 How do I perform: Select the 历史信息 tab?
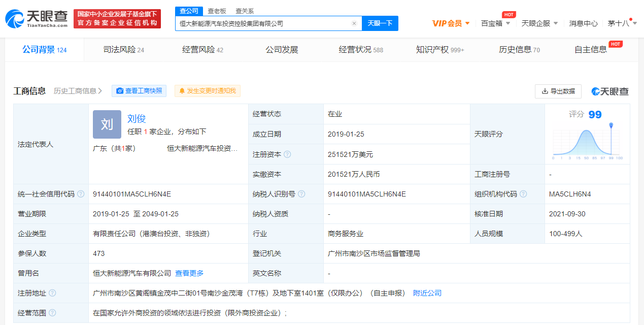point(519,50)
